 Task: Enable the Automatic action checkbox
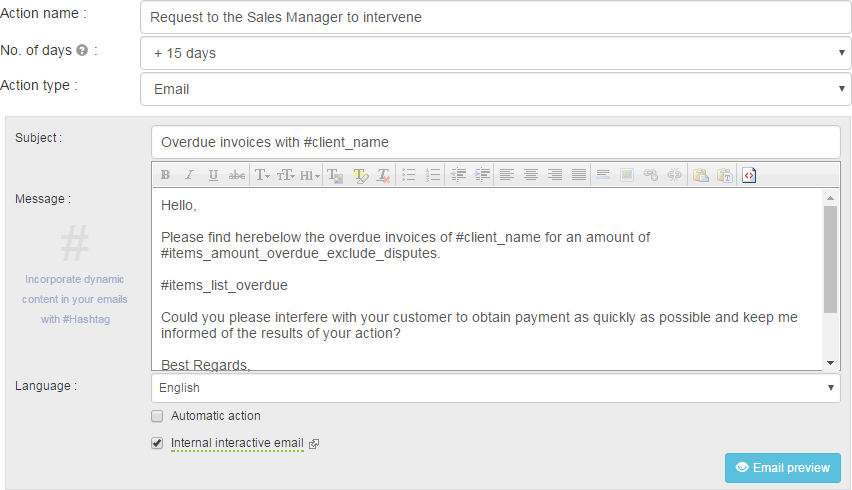tap(157, 416)
